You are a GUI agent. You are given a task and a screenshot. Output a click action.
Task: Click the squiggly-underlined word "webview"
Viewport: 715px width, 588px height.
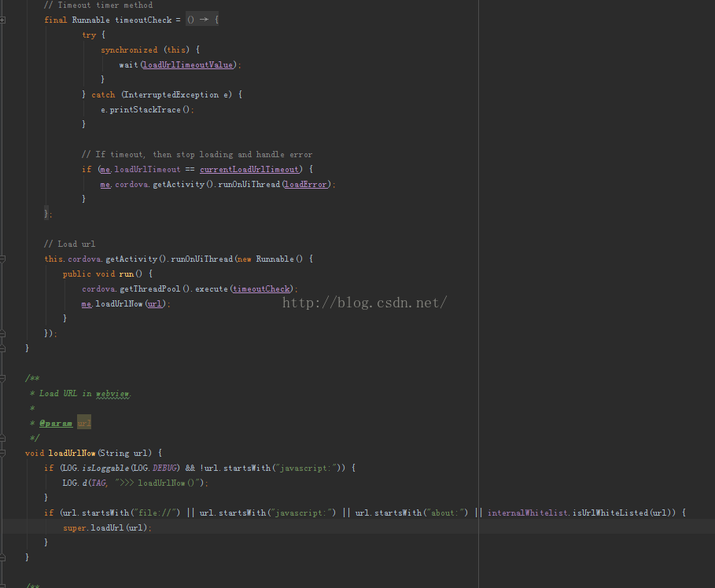point(112,393)
